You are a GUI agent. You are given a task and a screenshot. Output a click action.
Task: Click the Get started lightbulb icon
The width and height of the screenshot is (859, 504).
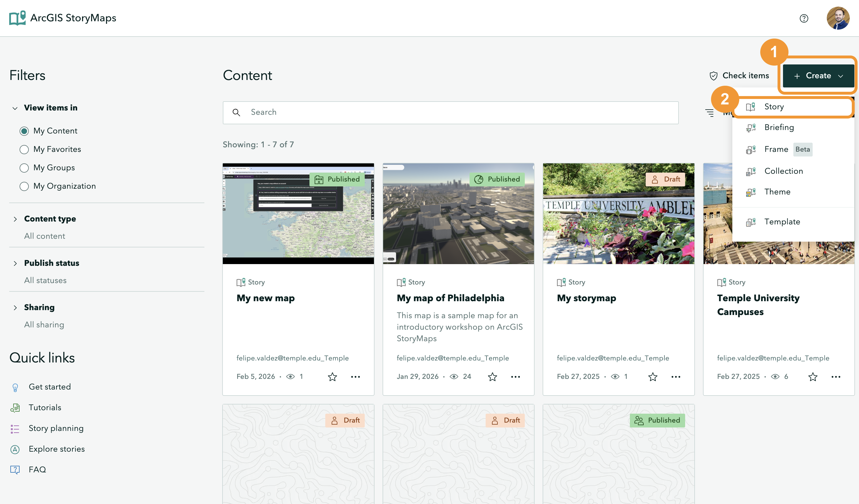[x=15, y=387]
